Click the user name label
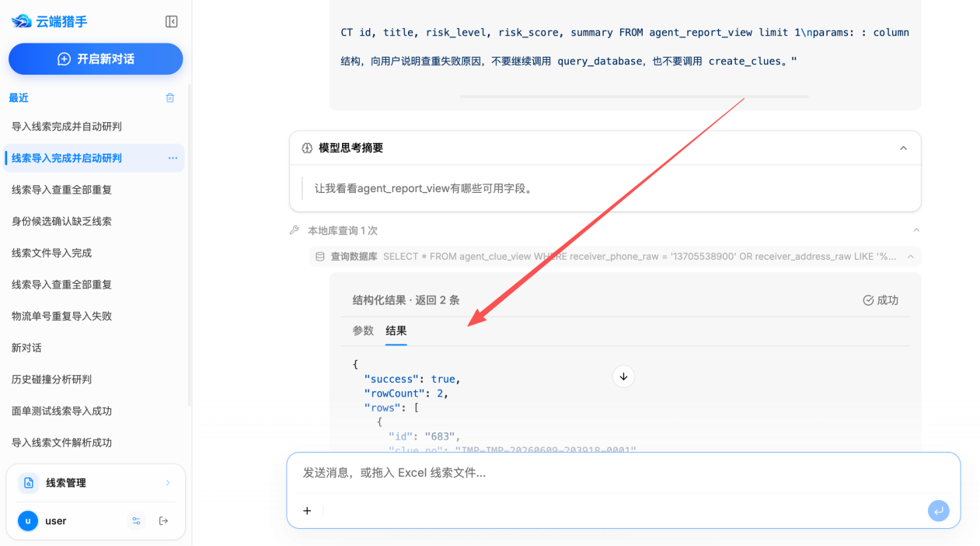The height and width of the screenshot is (546, 980). coord(56,521)
